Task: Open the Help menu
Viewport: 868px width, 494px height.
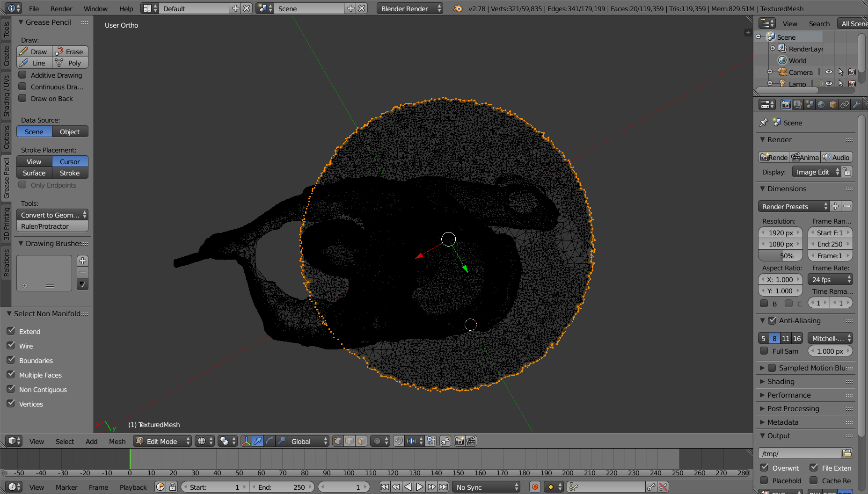Action: pos(126,8)
